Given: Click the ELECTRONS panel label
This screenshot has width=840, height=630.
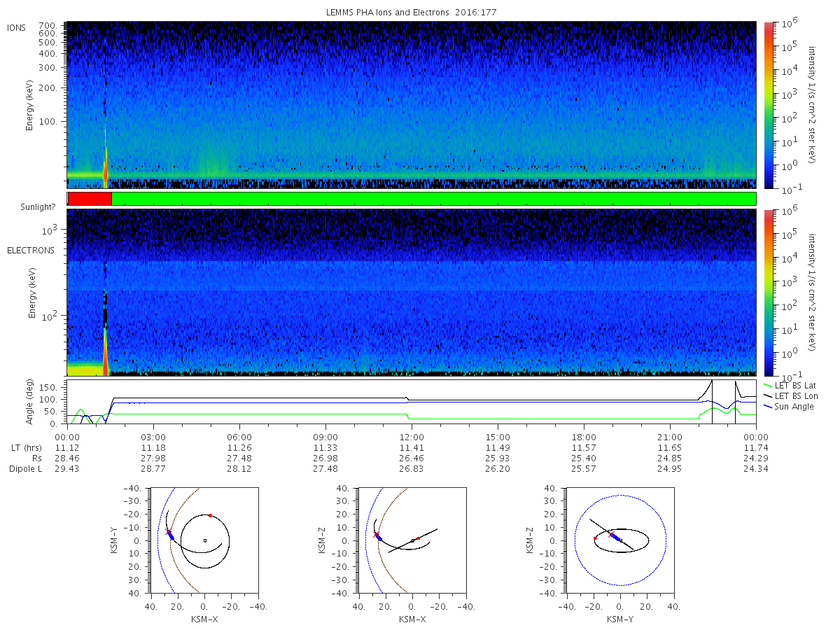Looking at the screenshot, I should (31, 250).
